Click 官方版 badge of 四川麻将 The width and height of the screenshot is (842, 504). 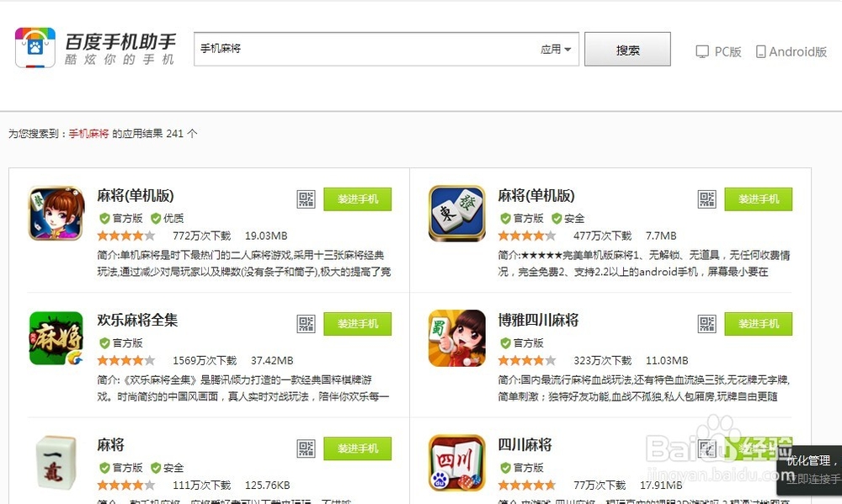521,468
